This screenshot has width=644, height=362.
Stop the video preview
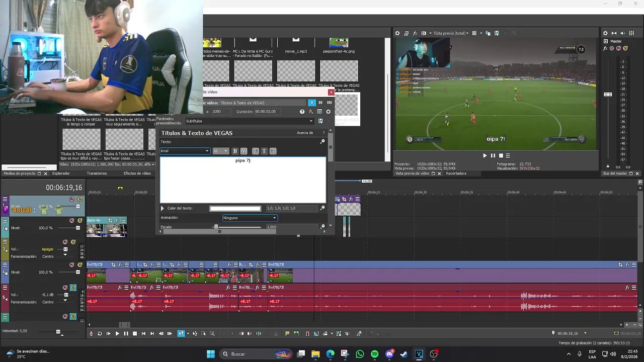(x=501, y=156)
